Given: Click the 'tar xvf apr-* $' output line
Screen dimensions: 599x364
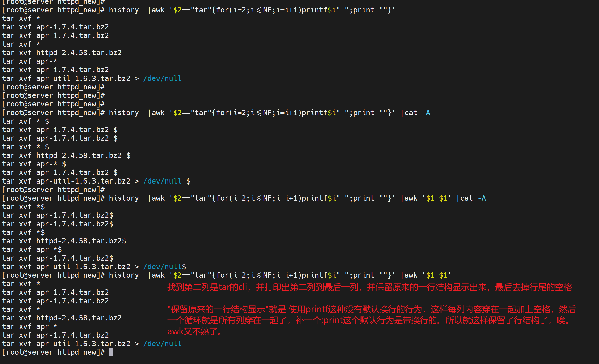Looking at the screenshot, I should coord(34,164).
